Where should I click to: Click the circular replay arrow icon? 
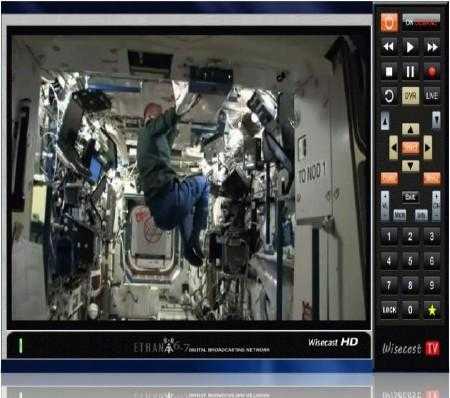click(389, 96)
